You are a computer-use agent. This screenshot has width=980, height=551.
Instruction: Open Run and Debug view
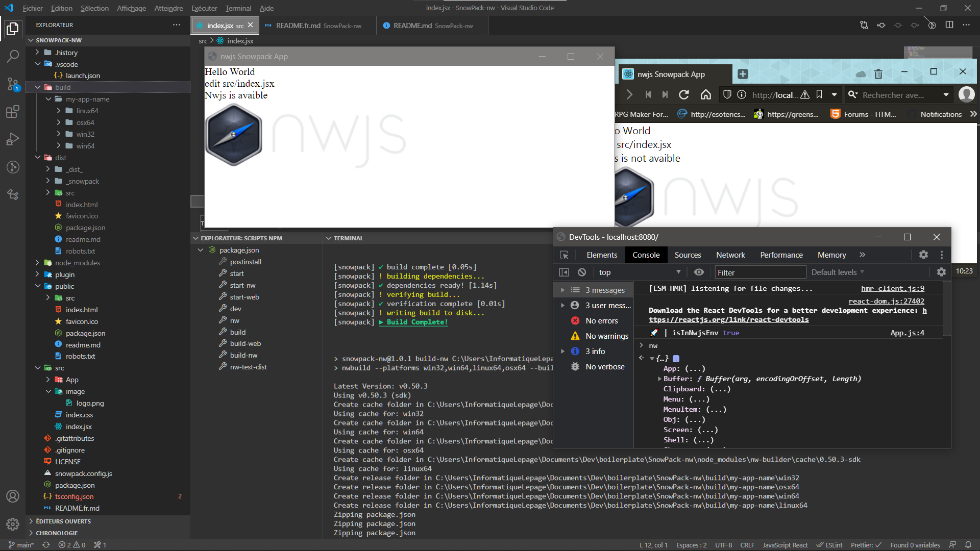point(13,139)
